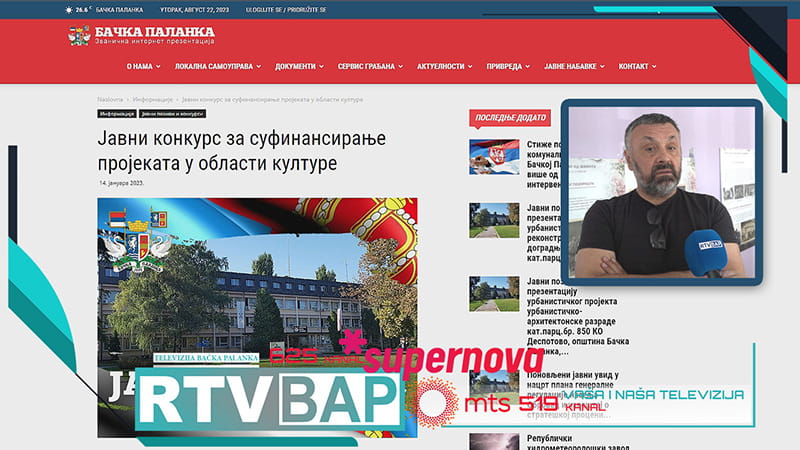This screenshot has width=800, height=450.
Task: Click the Информације breadcrumb link
Action: (x=152, y=100)
